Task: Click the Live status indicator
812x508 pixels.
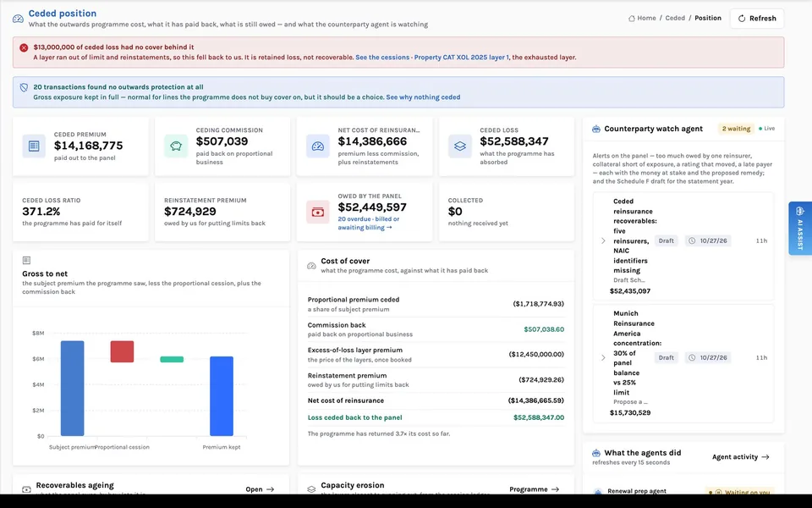Action: (767, 129)
